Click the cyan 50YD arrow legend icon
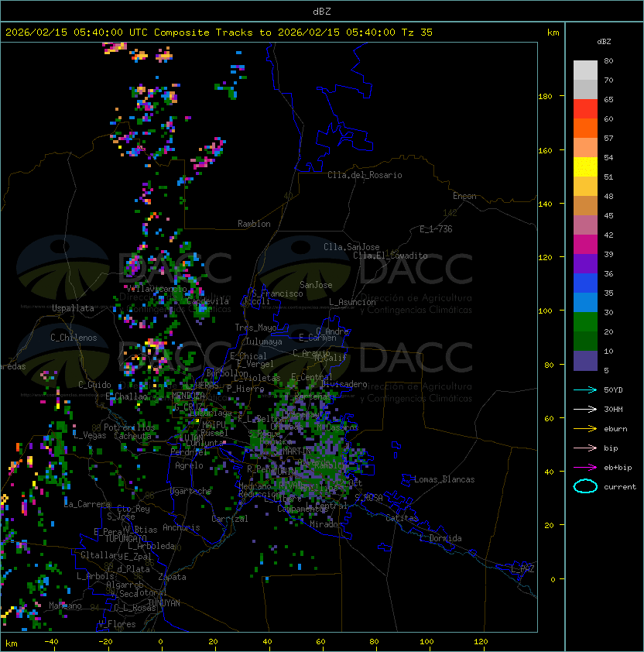The width and height of the screenshot is (644, 652). pos(585,389)
